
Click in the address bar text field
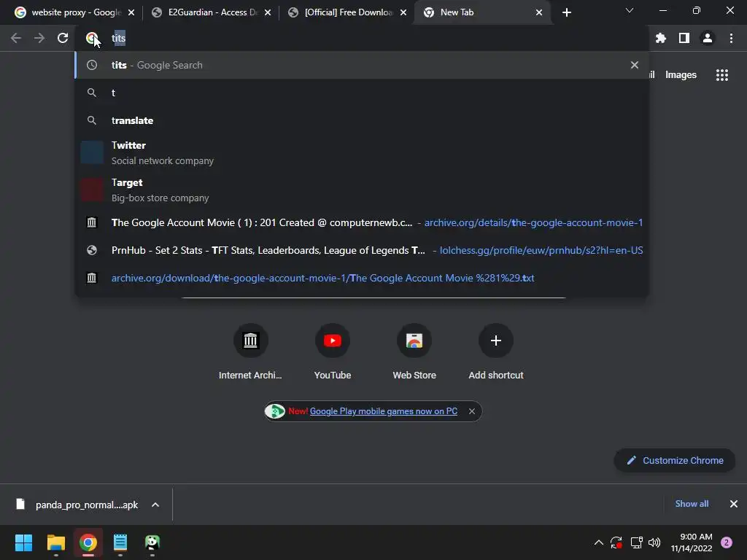376,38
